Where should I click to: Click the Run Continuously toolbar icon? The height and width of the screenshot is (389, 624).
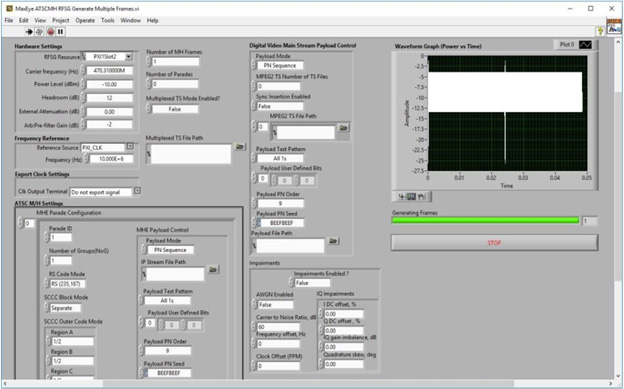click(39, 32)
